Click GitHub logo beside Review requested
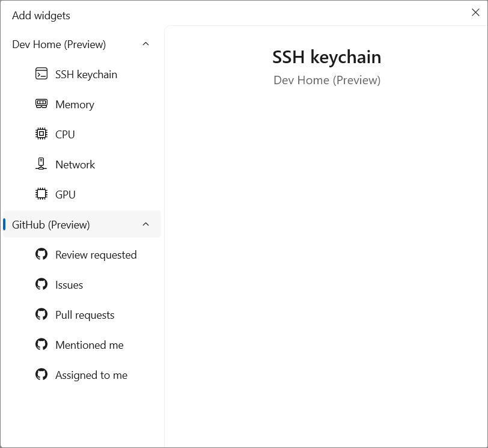This screenshot has height=448, width=488. [41, 254]
